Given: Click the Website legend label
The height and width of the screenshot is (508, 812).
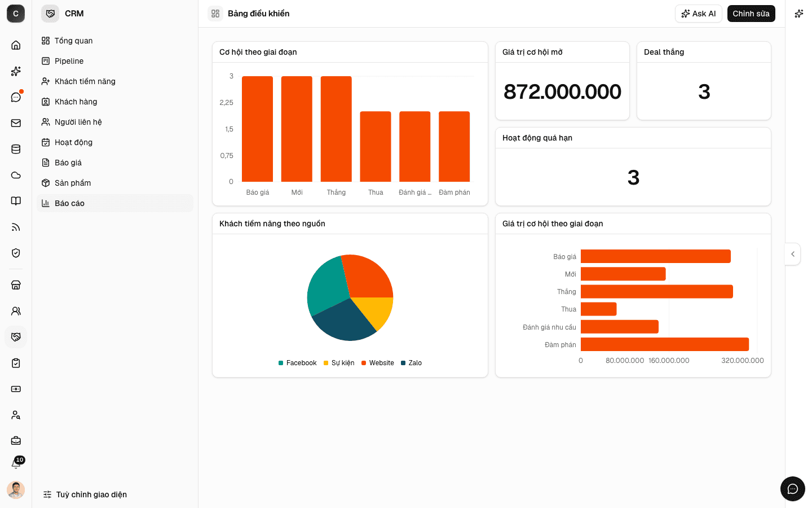Looking at the screenshot, I should [382, 363].
